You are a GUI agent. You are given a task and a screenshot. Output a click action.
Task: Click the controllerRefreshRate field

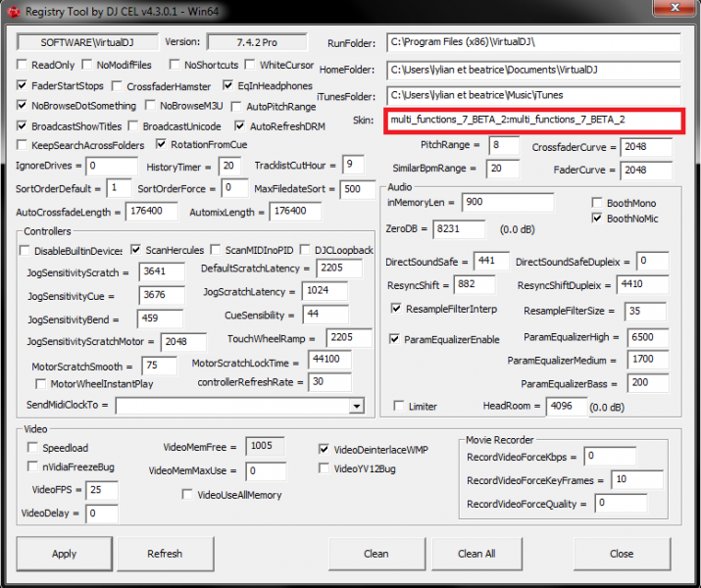330,382
